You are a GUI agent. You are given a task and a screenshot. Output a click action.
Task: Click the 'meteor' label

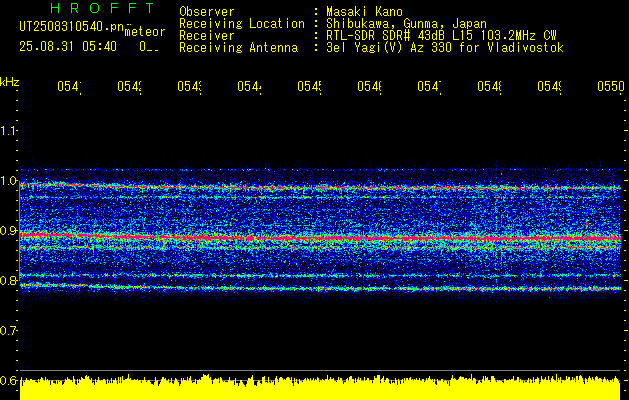pyautogui.click(x=145, y=32)
